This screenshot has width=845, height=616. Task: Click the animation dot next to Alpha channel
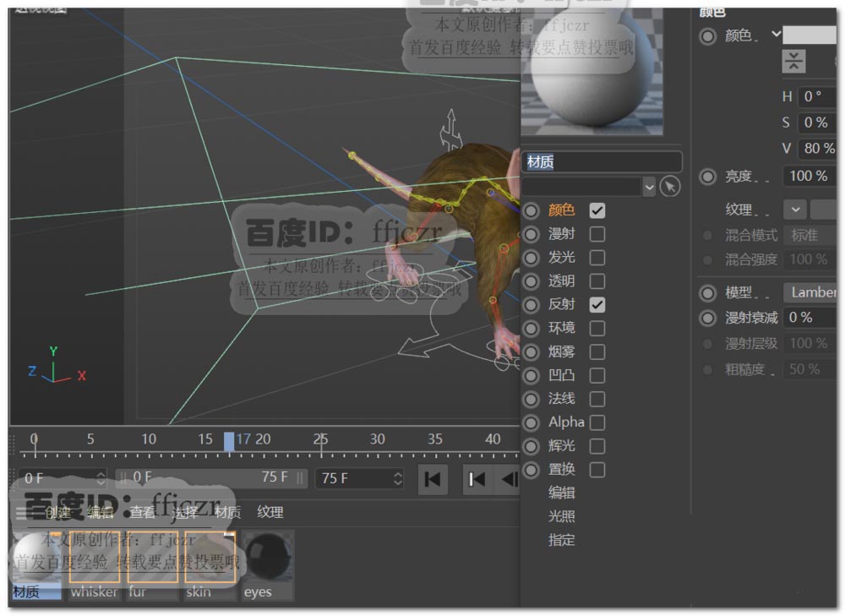(531, 422)
